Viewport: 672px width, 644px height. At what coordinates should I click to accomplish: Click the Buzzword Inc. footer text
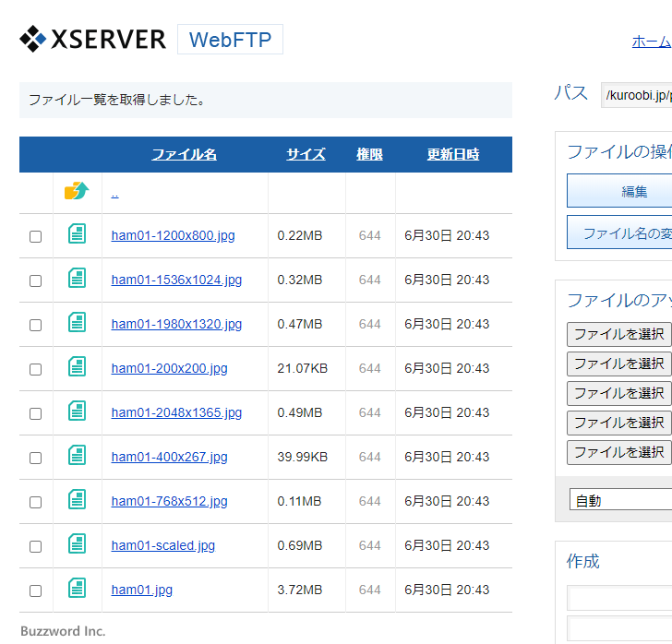[63, 631]
